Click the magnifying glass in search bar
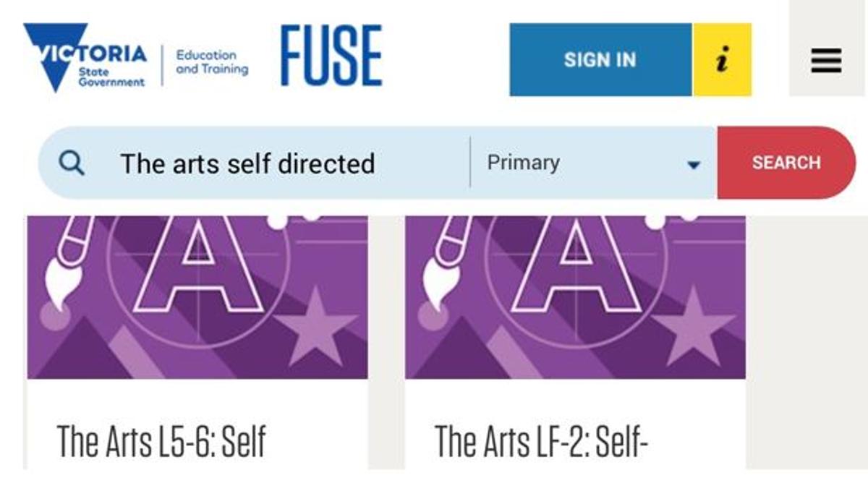 point(72,163)
